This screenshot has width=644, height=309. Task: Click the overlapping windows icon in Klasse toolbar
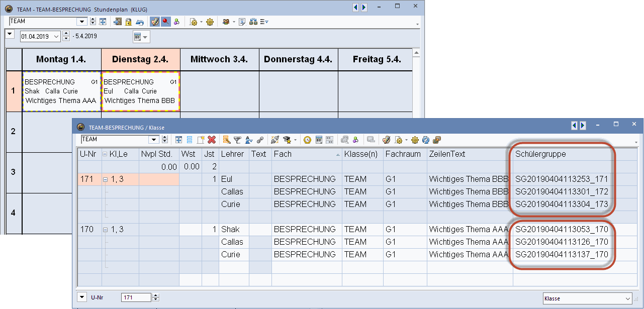pyautogui.click(x=437, y=140)
